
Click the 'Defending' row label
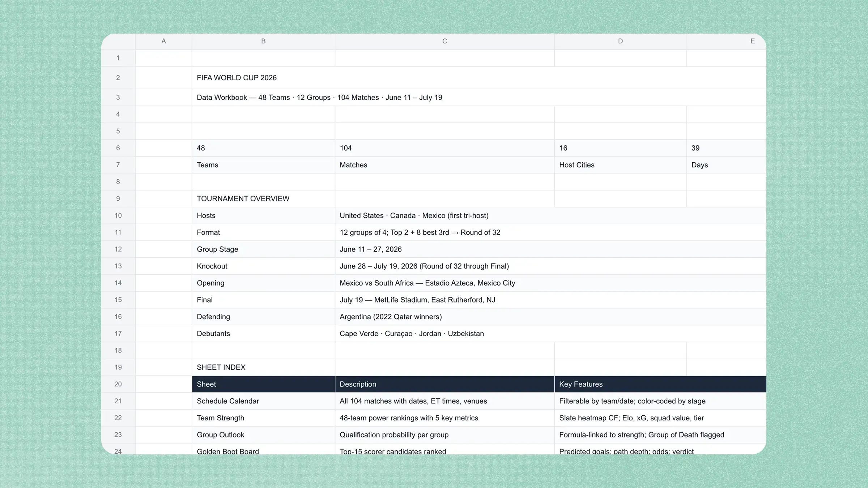click(x=263, y=317)
